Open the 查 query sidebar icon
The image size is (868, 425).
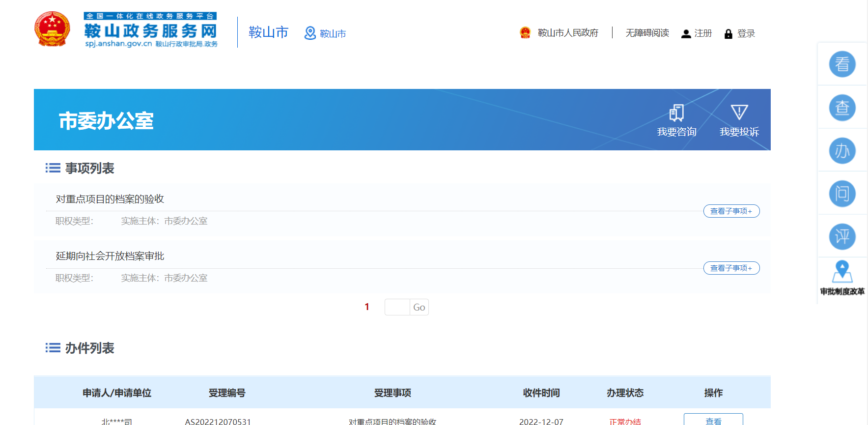tap(842, 108)
